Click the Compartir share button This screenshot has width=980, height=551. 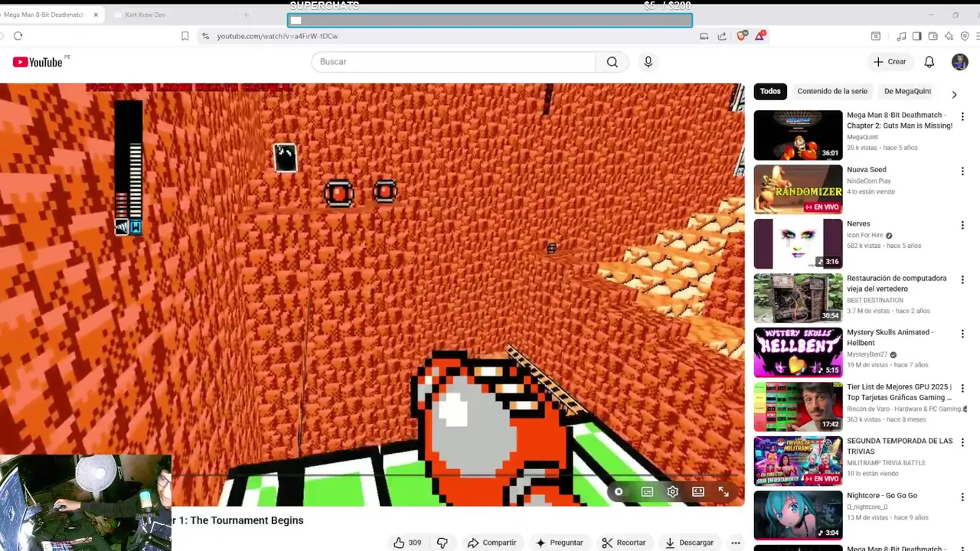click(492, 543)
